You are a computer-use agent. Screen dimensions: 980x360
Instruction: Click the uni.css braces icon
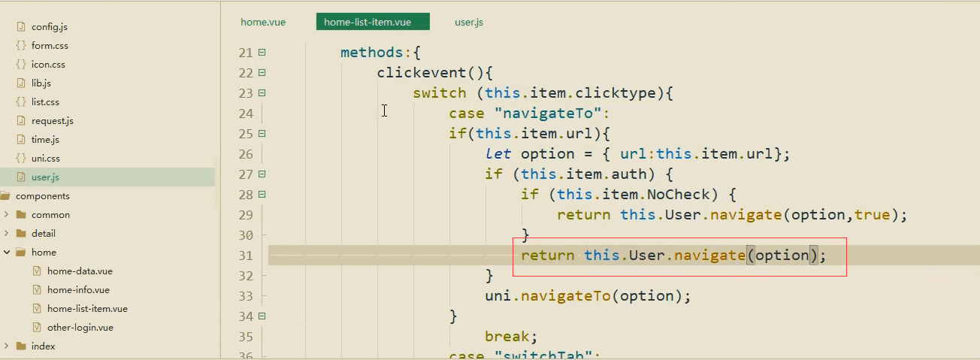[21, 158]
